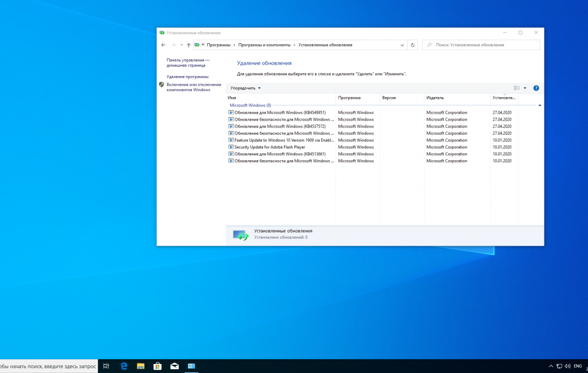Expand the view options dropdown arrow
This screenshot has height=373, width=588.
pos(525,88)
